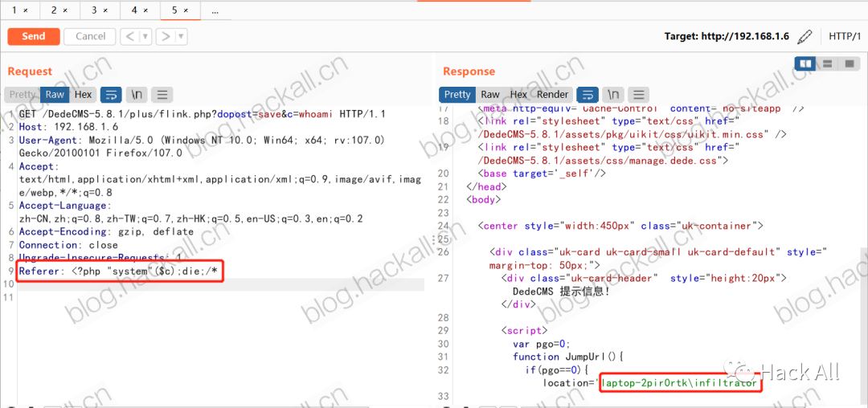Click the "var pgo=0;" response line
Image resolution: width=868 pixels, height=408 pixels.
[x=543, y=343]
